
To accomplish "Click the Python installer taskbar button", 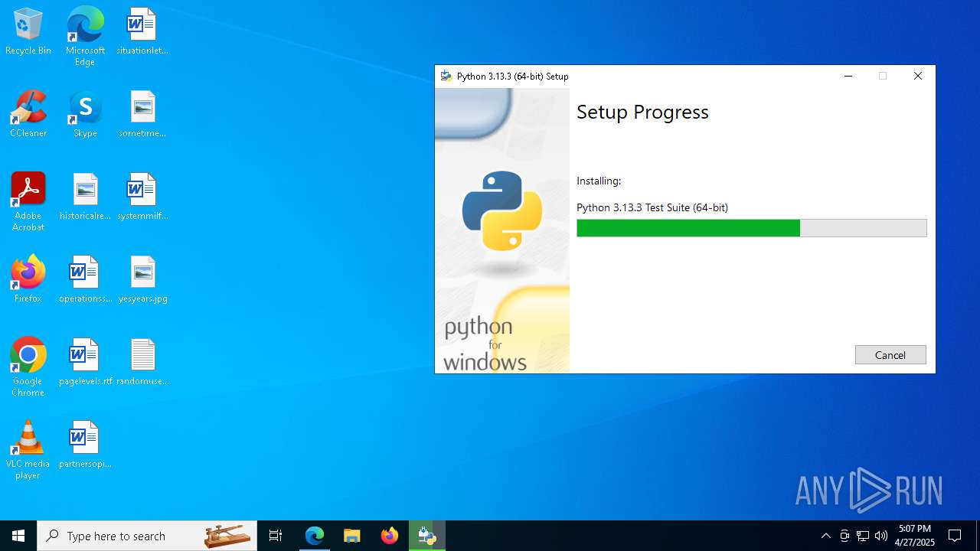I will point(427,536).
